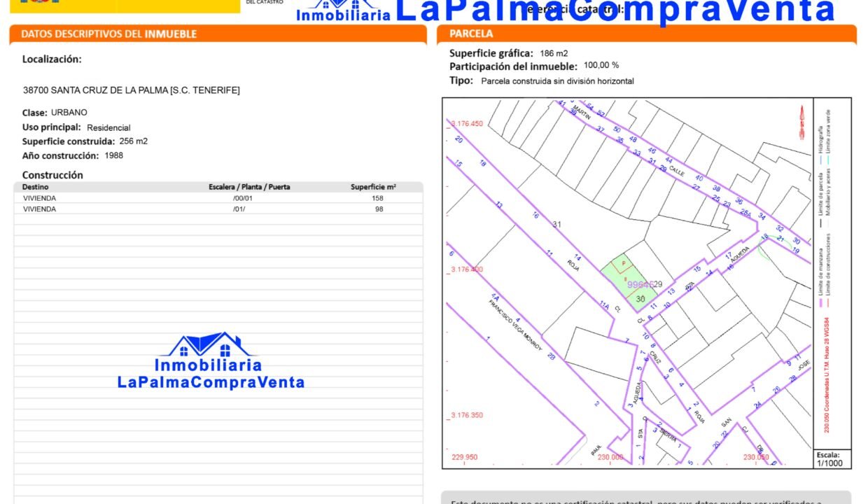Select the VIVIENDA cell in the /01/ row
The width and height of the screenshot is (868, 504).
click(x=41, y=209)
